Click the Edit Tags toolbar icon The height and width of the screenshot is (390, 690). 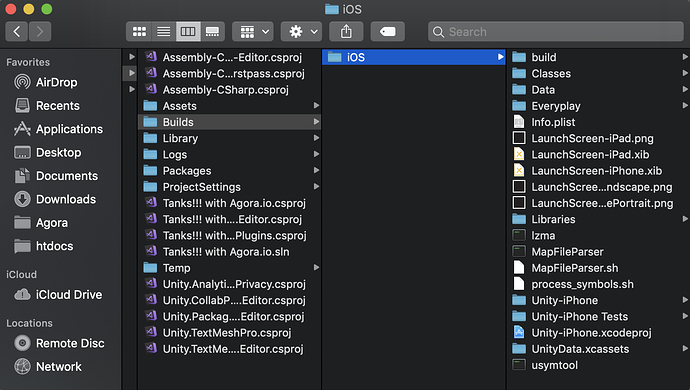click(387, 32)
